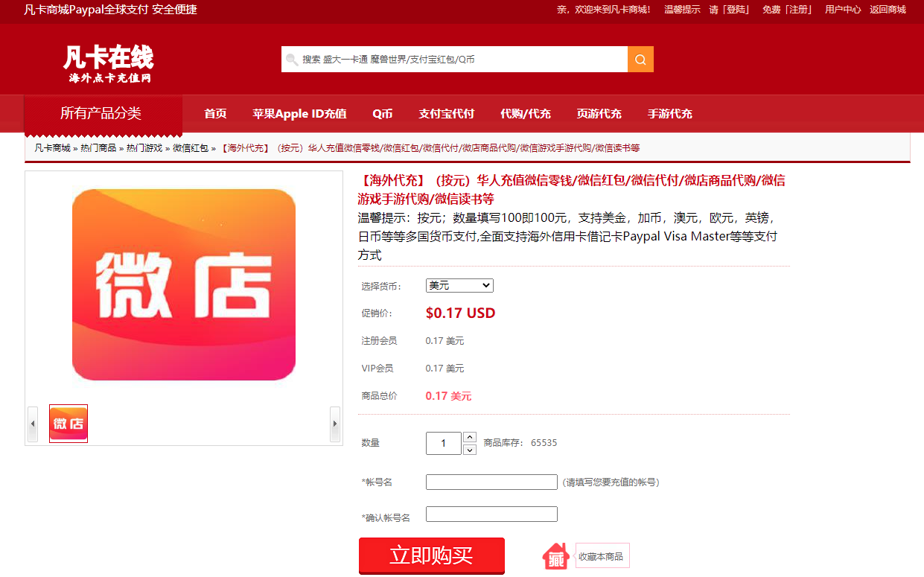Click the orange search magnifier button
The image size is (924, 577).
point(640,59)
